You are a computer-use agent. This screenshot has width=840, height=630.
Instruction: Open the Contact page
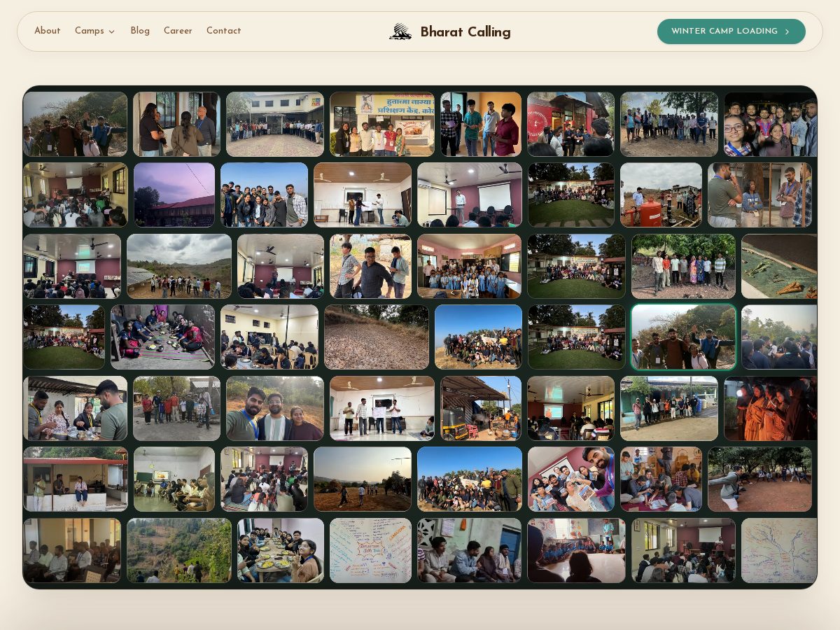223,31
